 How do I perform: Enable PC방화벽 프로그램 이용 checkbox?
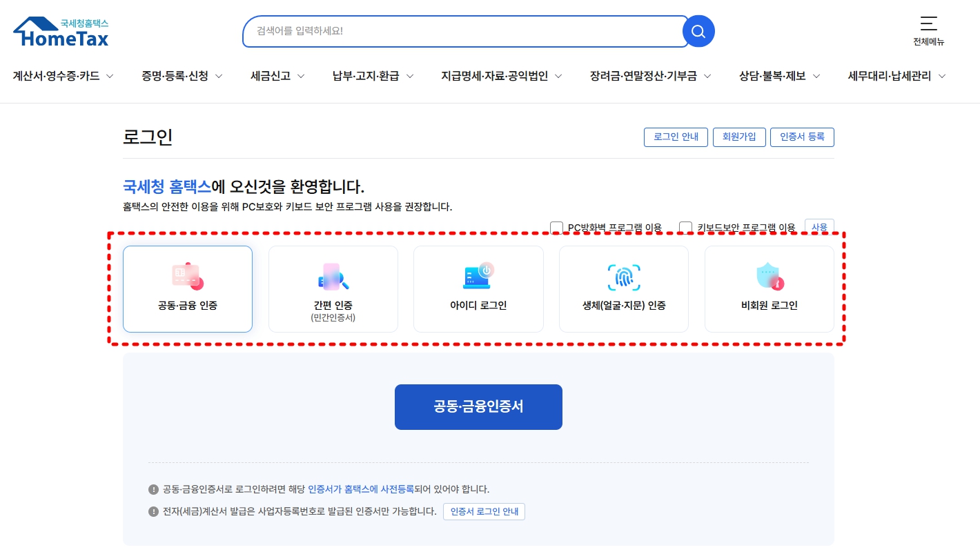[x=556, y=228]
